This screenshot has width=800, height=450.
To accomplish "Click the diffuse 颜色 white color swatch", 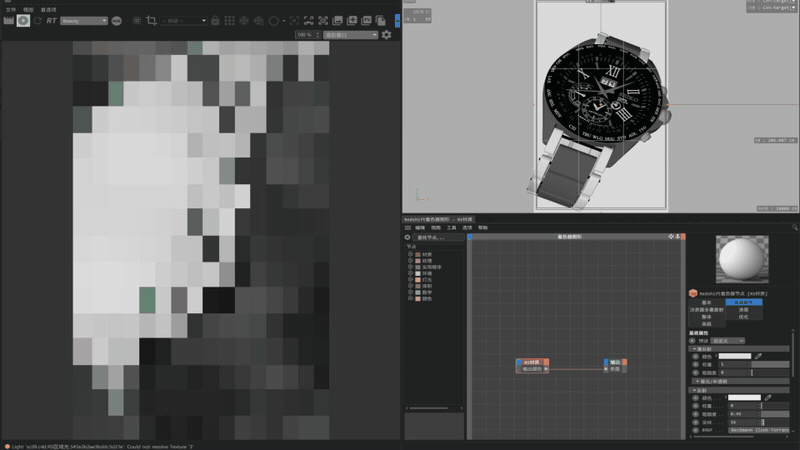I will click(x=735, y=356).
